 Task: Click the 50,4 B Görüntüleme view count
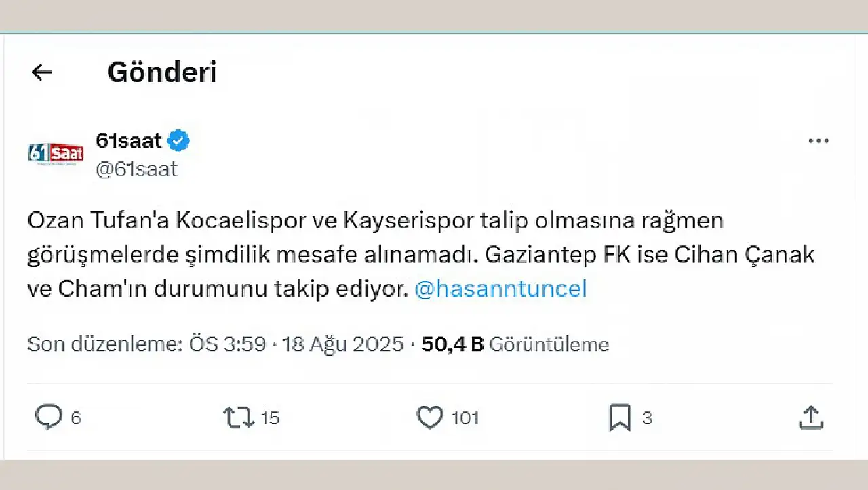coord(515,345)
